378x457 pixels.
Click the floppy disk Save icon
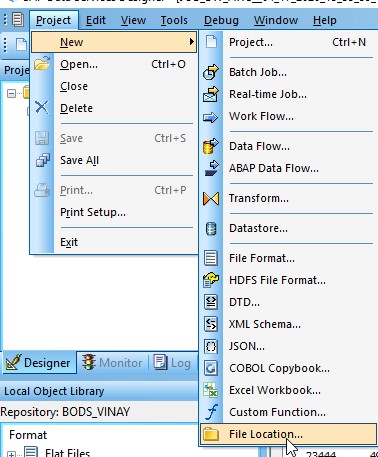(x=42, y=138)
